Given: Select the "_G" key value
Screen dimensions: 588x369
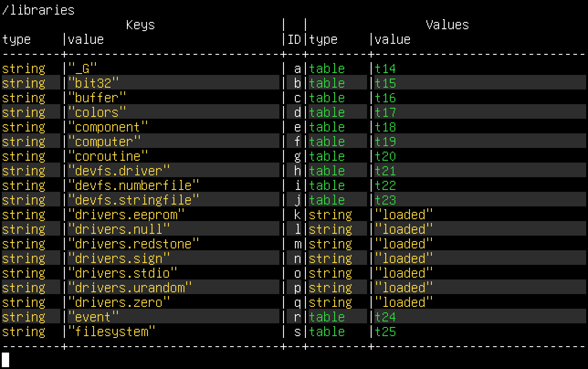Looking at the screenshot, I should coord(83,69).
